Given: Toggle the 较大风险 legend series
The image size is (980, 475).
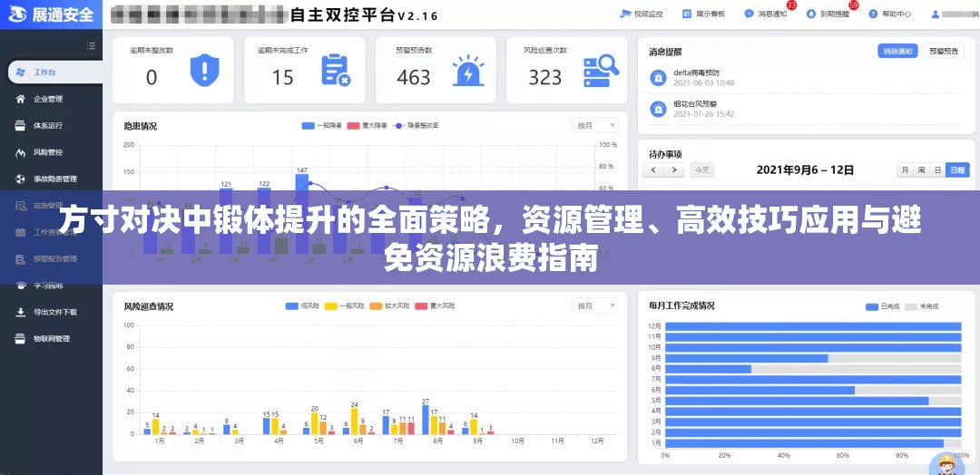Looking at the screenshot, I should pos(390,305).
